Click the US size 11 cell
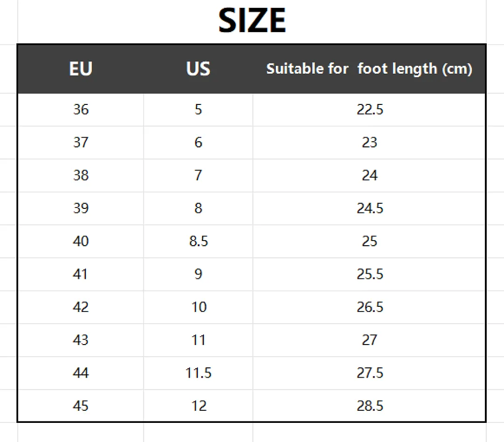This screenshot has width=504, height=442. point(198,340)
